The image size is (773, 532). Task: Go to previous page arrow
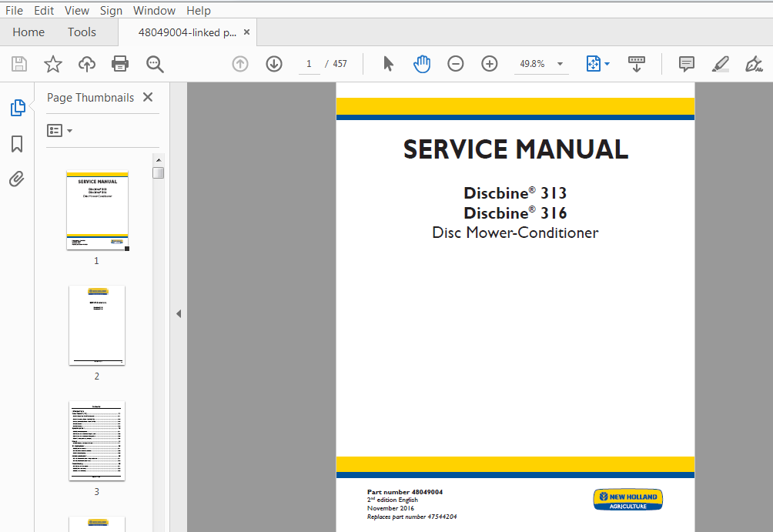point(240,64)
